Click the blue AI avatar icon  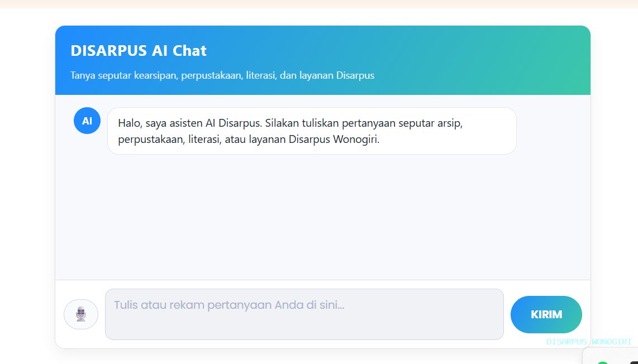pos(87,121)
